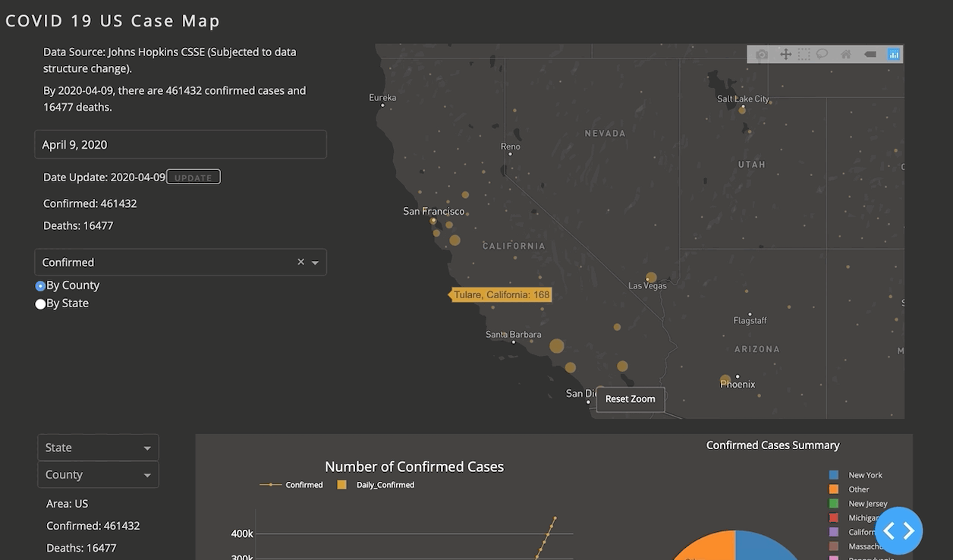Reset the map view with the home icon

click(x=846, y=55)
